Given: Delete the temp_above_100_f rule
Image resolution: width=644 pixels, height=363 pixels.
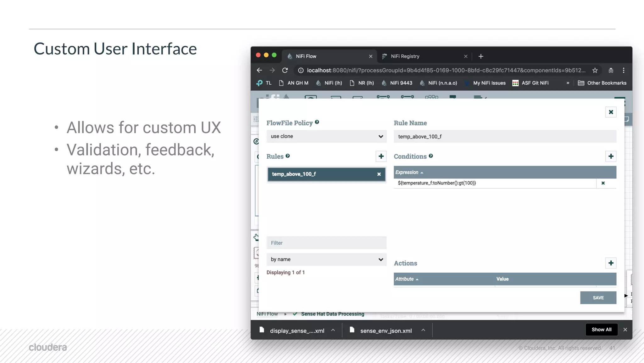Looking at the screenshot, I should coord(379,174).
